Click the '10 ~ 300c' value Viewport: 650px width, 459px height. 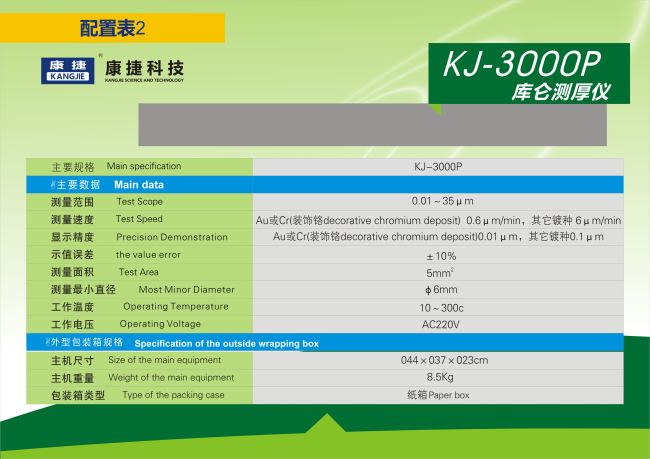tap(441, 308)
